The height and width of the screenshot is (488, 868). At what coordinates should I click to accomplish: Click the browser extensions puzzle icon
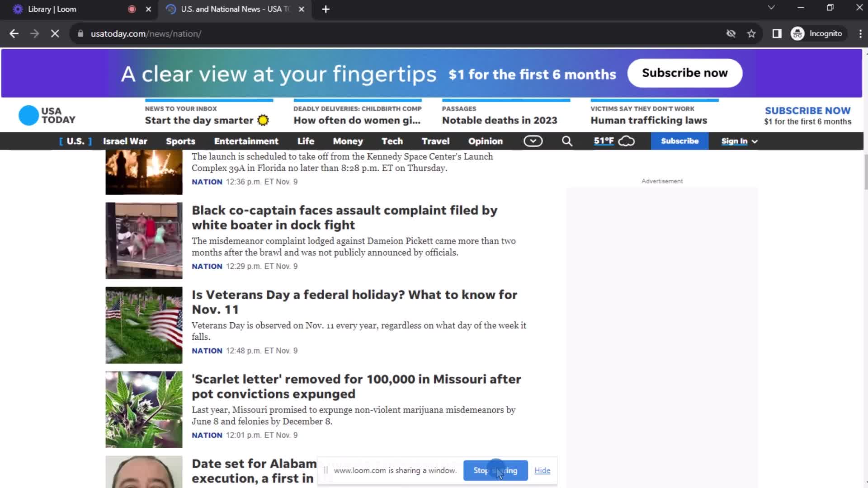coord(777,33)
